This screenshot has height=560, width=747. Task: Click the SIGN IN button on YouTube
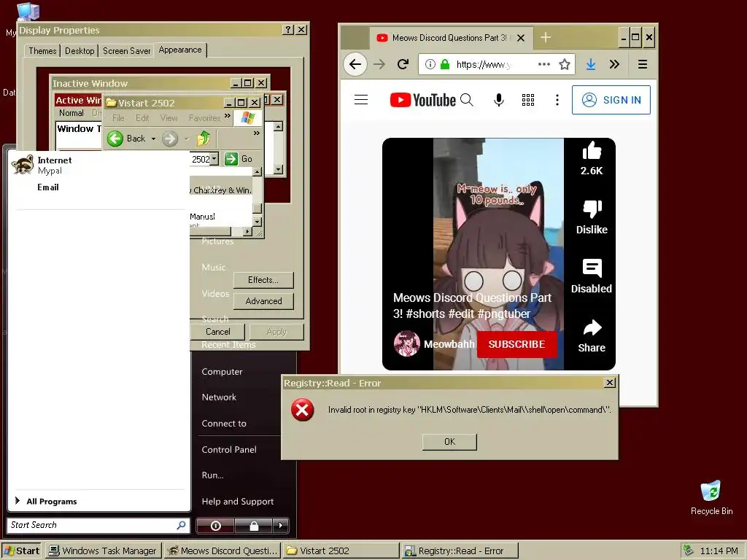pos(611,100)
